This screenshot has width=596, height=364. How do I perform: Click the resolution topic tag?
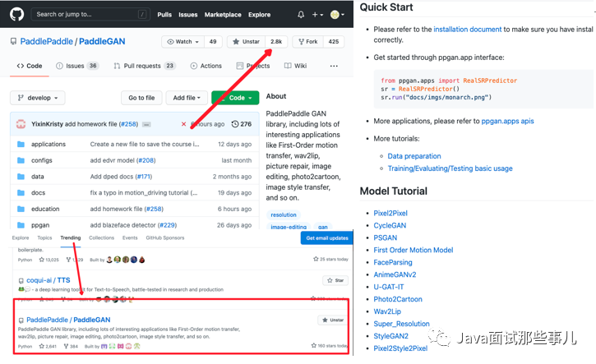point(284,214)
